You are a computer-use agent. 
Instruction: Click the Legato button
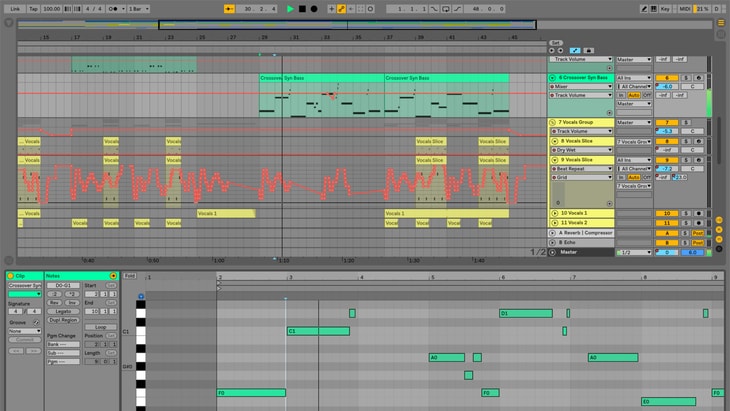pos(63,311)
